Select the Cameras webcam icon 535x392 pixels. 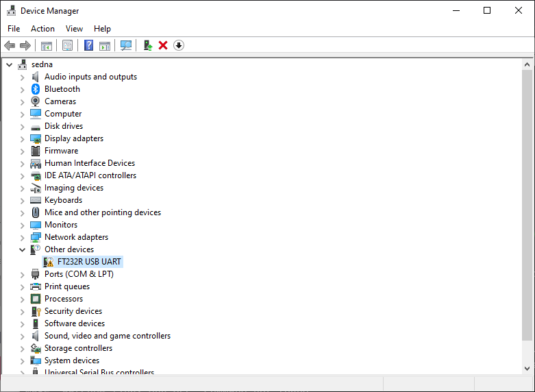pyautogui.click(x=36, y=101)
